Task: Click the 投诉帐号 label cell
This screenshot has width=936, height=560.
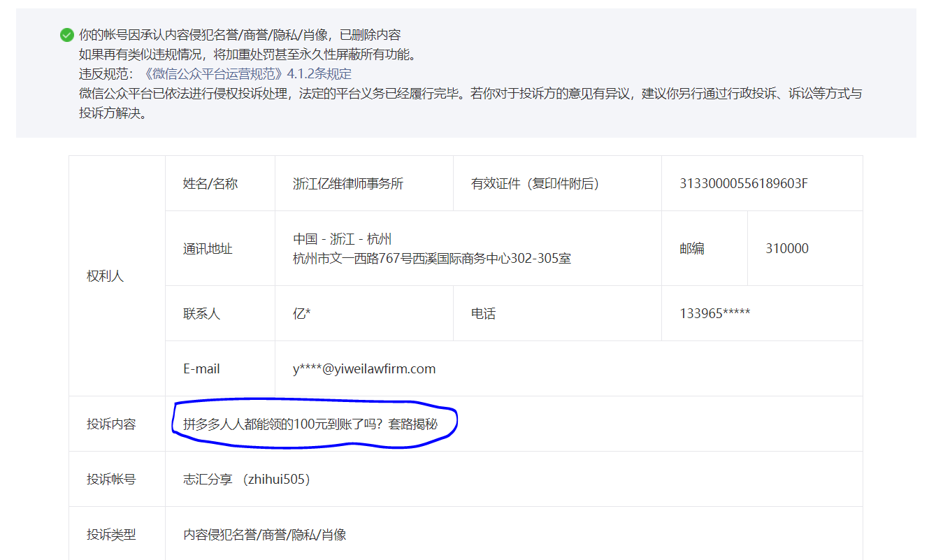Action: pos(111,480)
